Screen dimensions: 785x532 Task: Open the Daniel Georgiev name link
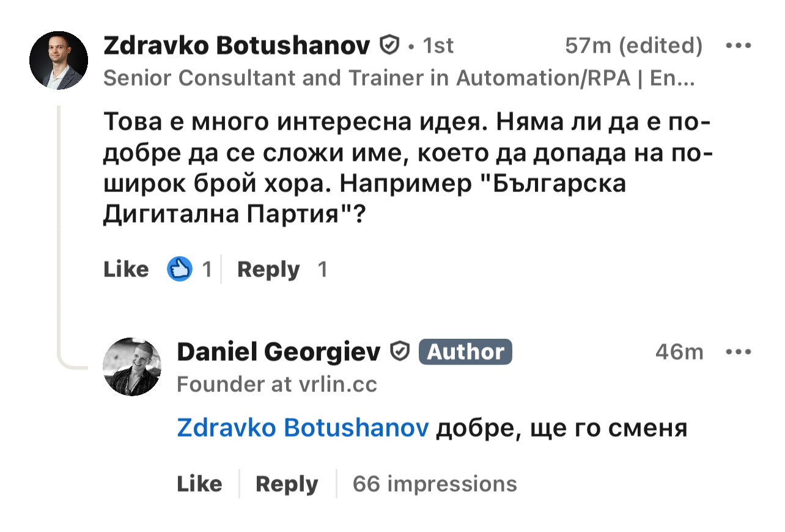[279, 352]
